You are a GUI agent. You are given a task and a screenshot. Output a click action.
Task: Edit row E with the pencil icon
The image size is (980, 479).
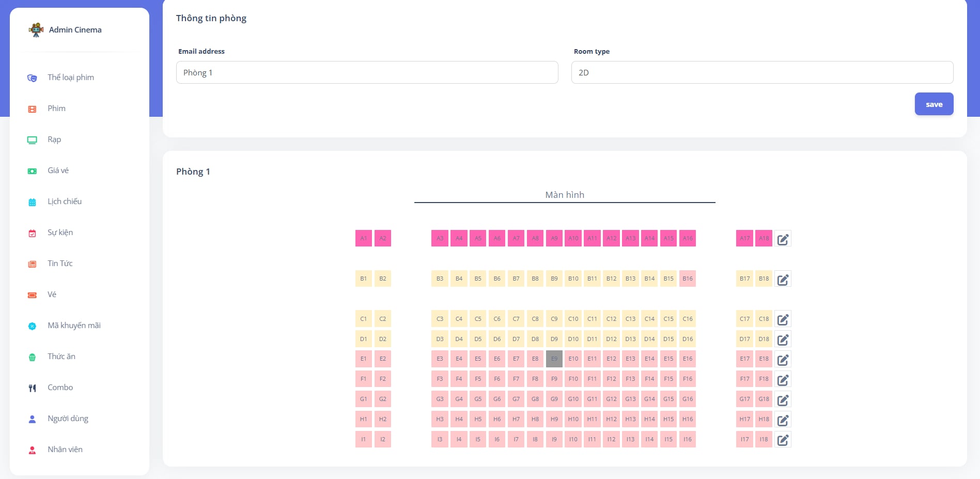[783, 360]
